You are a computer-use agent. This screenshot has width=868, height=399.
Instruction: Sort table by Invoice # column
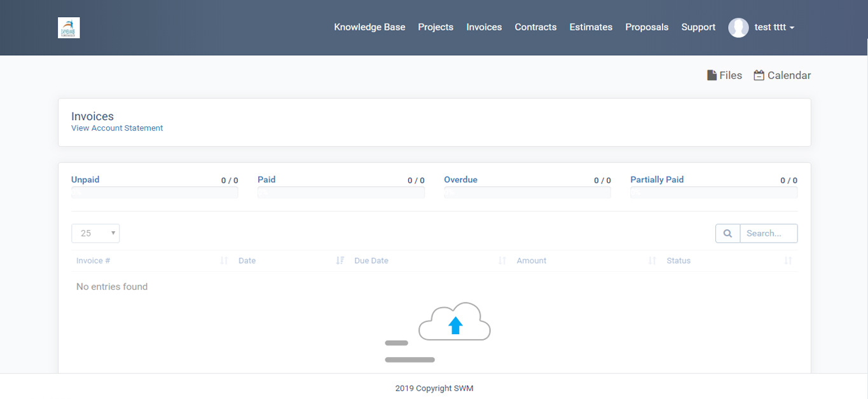(x=93, y=260)
